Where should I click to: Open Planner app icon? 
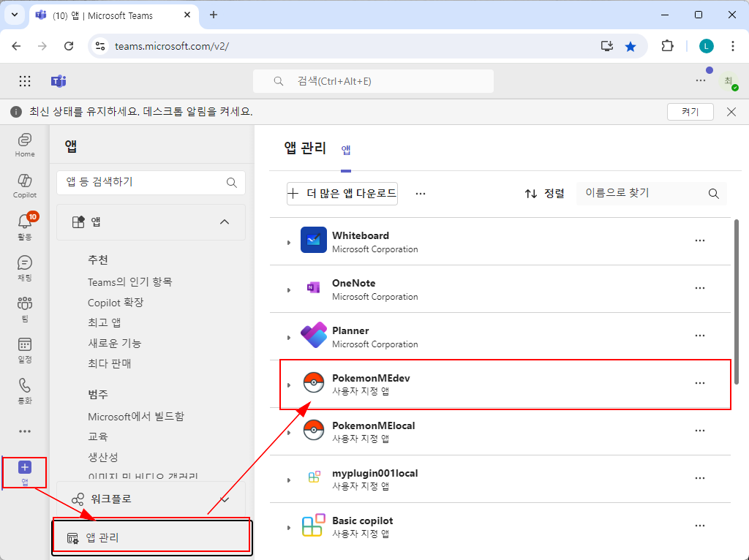point(313,335)
